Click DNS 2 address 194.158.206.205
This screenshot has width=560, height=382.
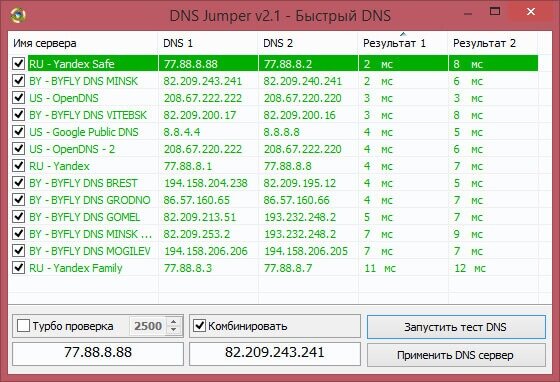point(305,251)
